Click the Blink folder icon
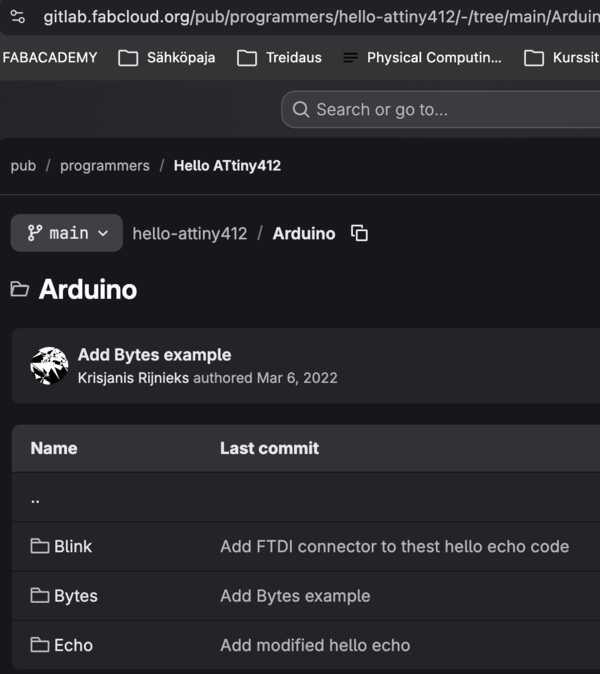The image size is (600, 674). click(40, 546)
